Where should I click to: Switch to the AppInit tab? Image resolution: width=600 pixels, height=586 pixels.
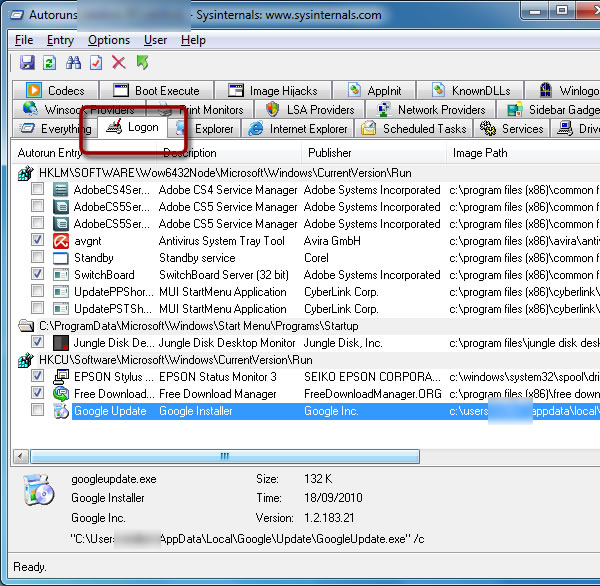pos(374,91)
